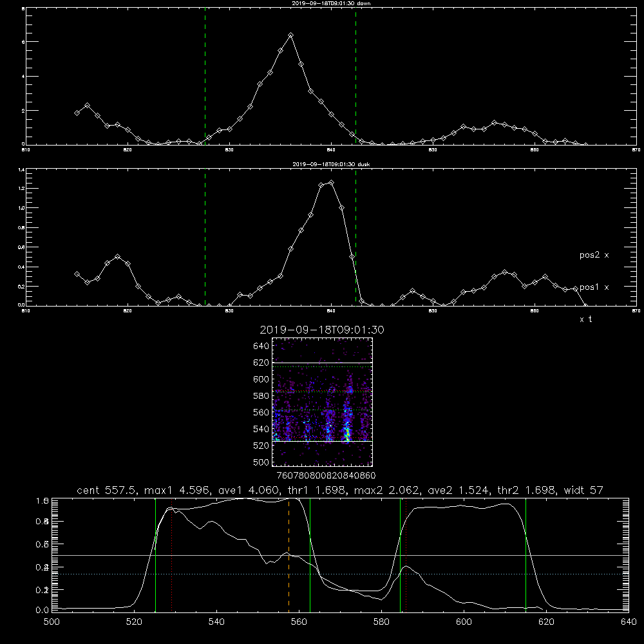Click the 'x t' label
The image size is (644, 644).
(585, 319)
